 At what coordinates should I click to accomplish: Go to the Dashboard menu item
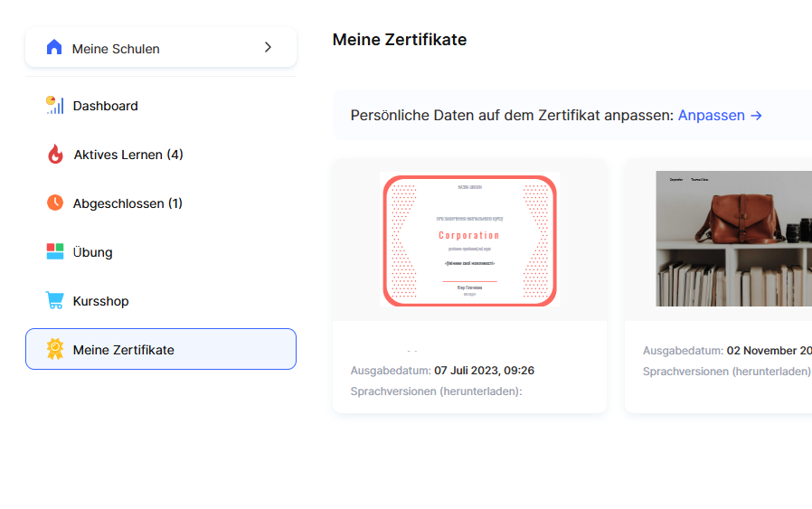(106, 106)
